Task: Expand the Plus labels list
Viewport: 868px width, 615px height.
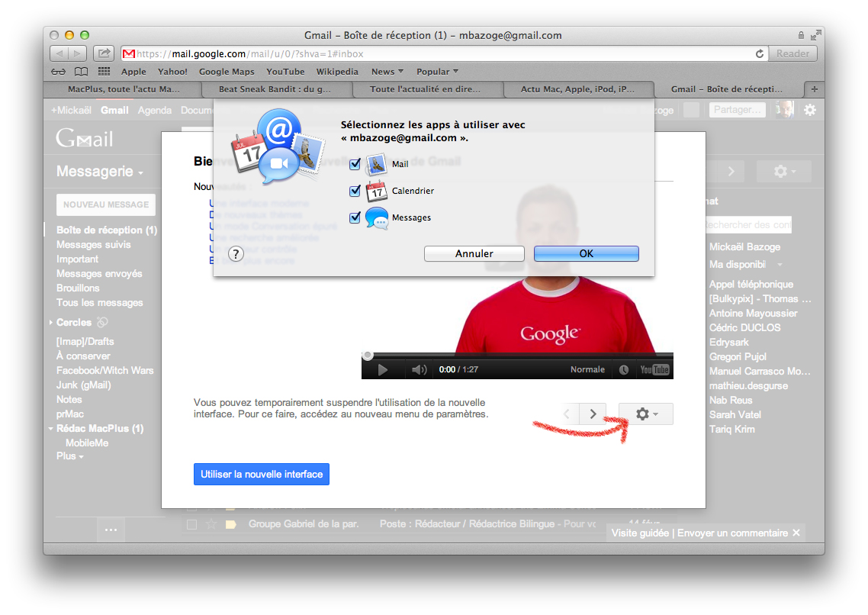Action: [x=69, y=456]
